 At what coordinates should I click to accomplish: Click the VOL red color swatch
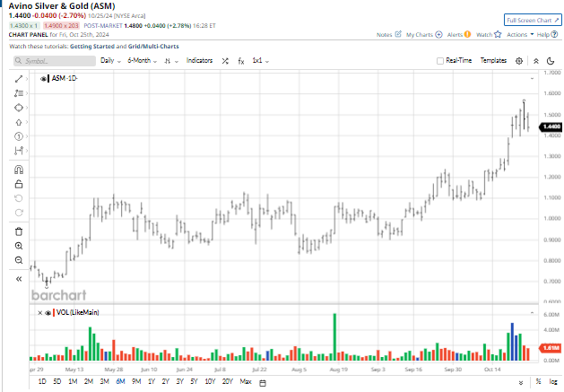pyautogui.click(x=54, y=313)
